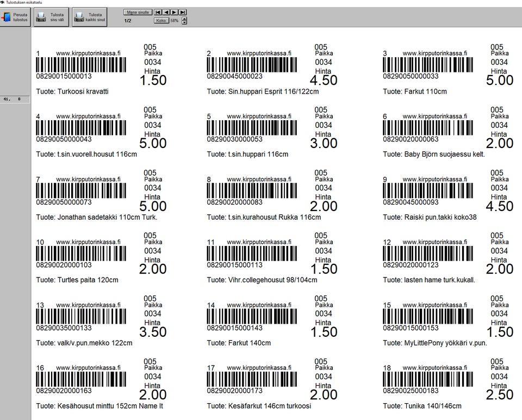The width and height of the screenshot is (522, 420).
Task: Click the www.kirpputorinkassa.fi text on label 16
Action: click(88, 368)
